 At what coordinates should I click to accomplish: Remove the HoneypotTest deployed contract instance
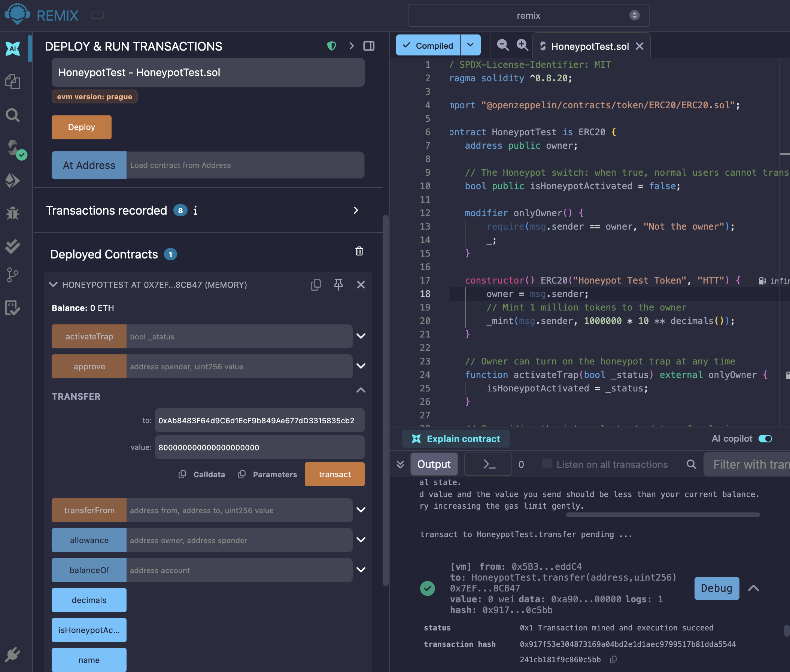coord(361,285)
